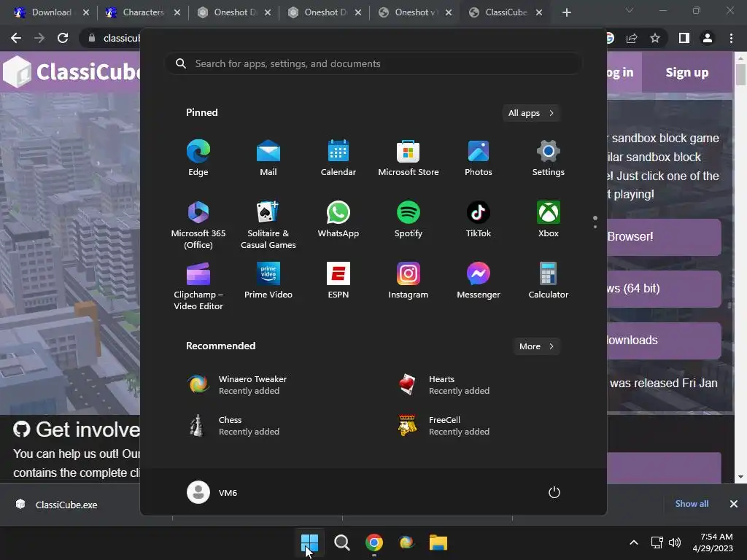Screen dimensions: 747x560
Task: Launch Prime Video
Action: click(x=268, y=281)
